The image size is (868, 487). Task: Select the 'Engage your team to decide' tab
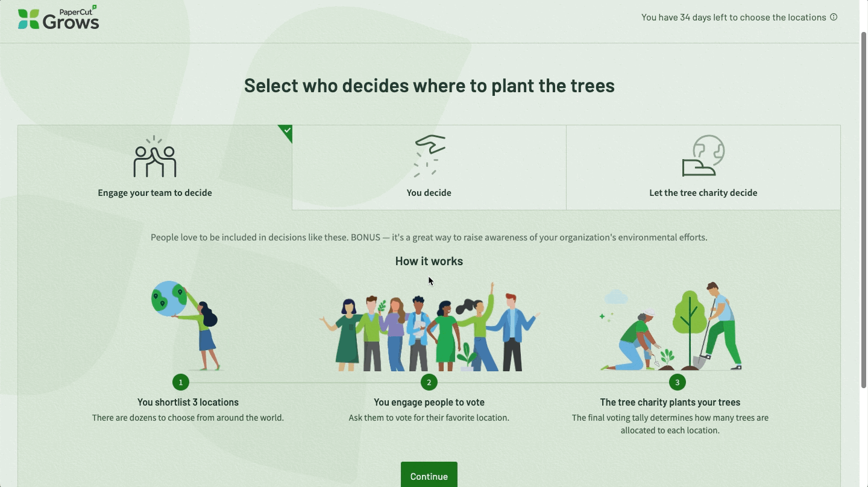[155, 193]
